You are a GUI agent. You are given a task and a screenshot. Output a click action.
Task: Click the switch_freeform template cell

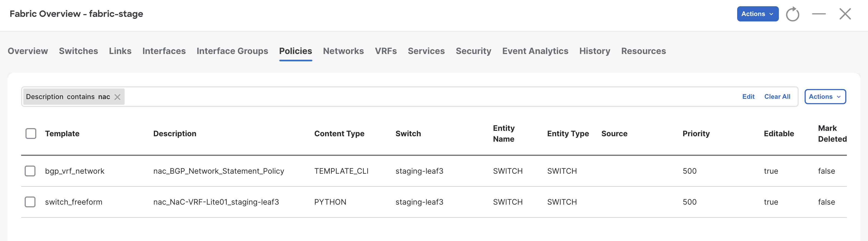tap(73, 202)
